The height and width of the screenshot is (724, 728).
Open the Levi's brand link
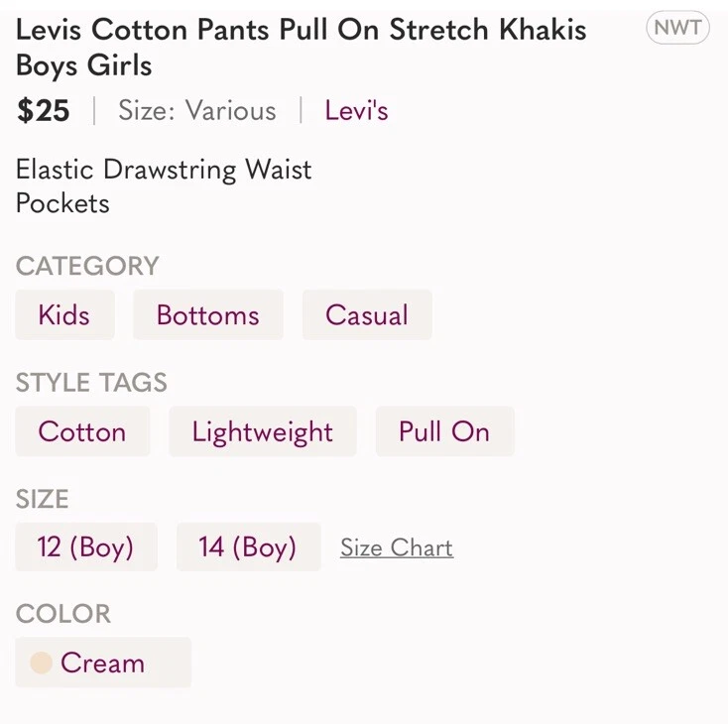tap(356, 110)
